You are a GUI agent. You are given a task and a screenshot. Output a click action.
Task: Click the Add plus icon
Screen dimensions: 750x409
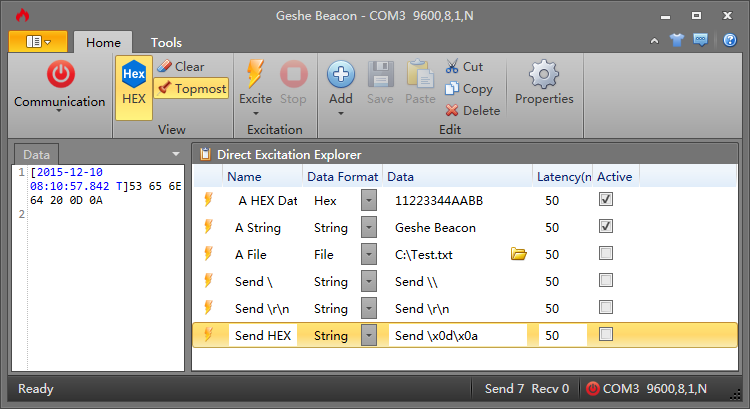pos(341,74)
